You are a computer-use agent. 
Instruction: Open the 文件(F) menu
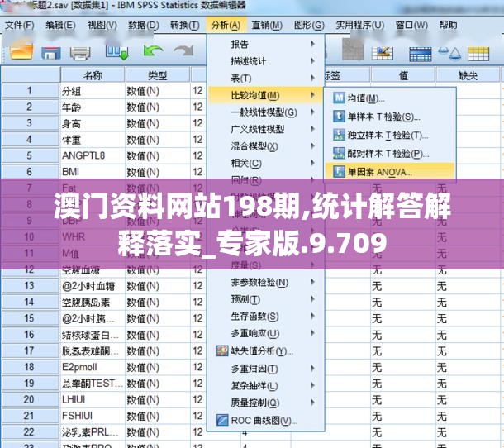tap(20, 25)
